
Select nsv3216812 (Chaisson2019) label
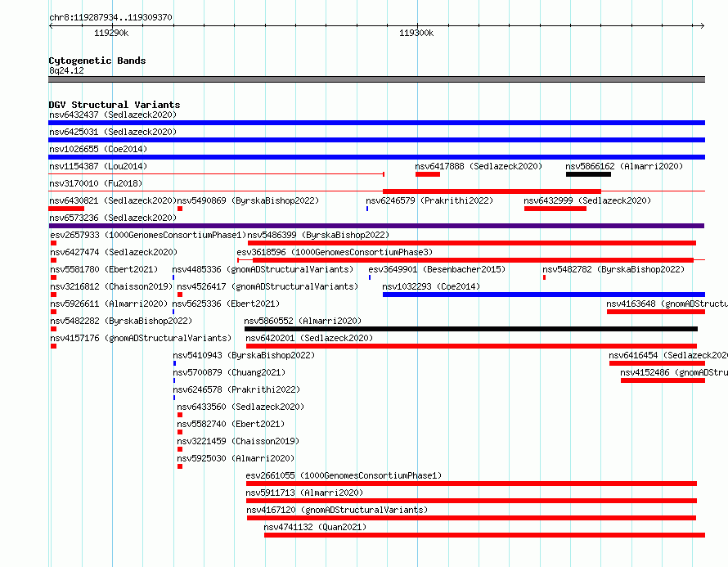click(x=111, y=286)
